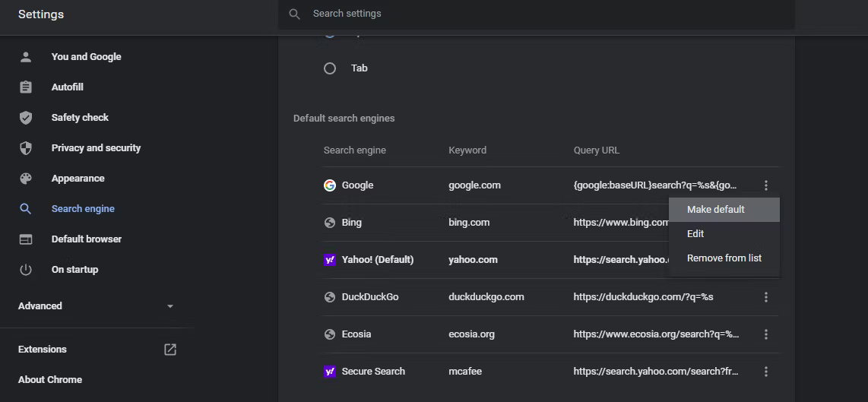
Task: Open more actions menu for Ecosia
Action: click(766, 334)
